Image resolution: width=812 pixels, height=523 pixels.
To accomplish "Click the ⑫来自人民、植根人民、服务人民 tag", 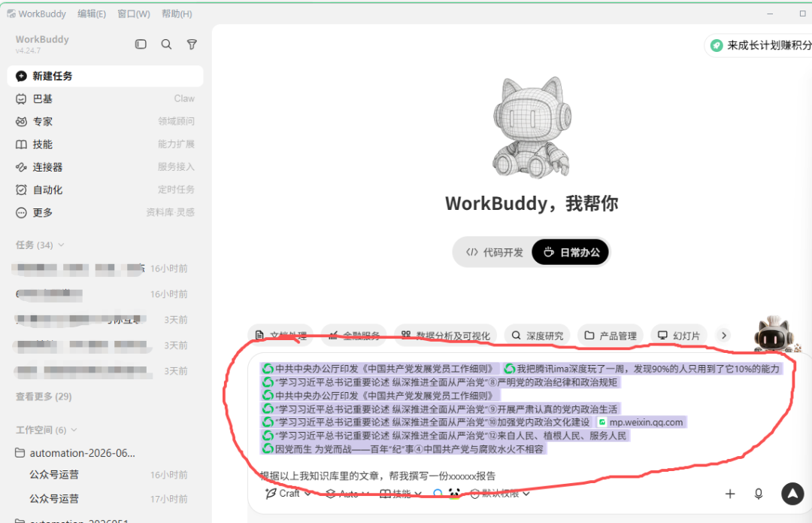I will tap(444, 436).
